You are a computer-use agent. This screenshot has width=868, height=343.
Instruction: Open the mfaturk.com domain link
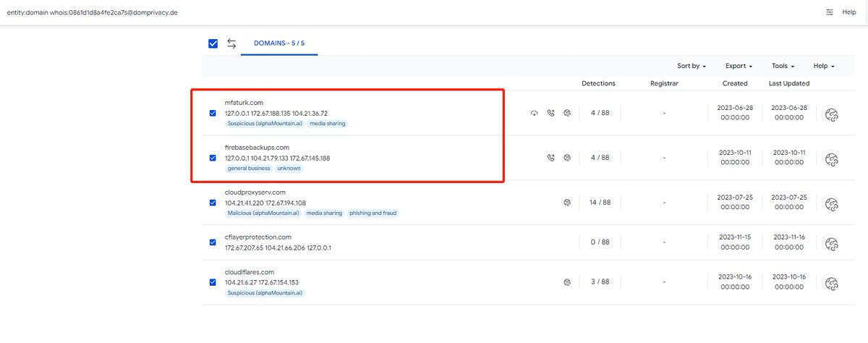tap(243, 103)
